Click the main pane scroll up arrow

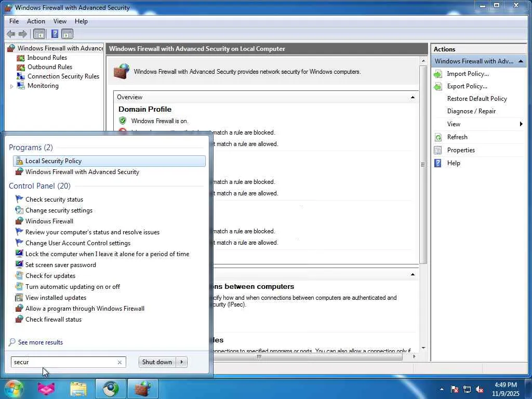(423, 61)
